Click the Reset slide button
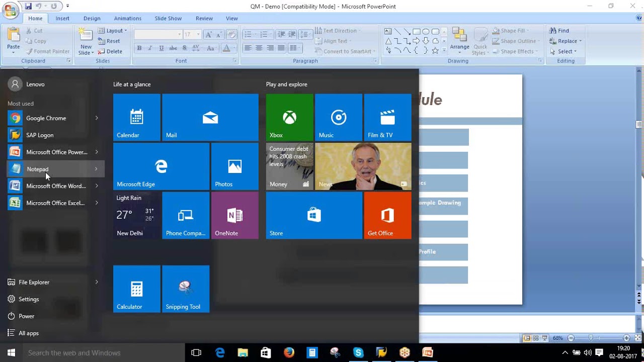The height and width of the screenshot is (362, 644). click(109, 41)
